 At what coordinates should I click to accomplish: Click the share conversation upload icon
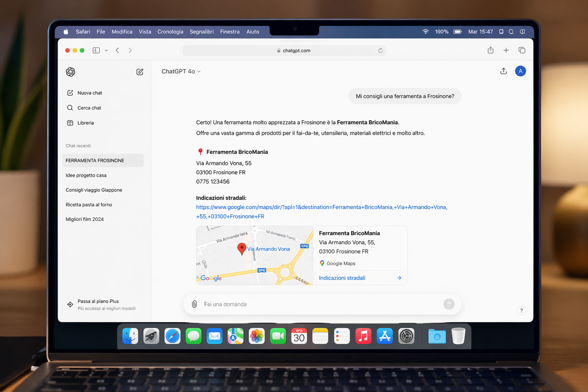503,71
